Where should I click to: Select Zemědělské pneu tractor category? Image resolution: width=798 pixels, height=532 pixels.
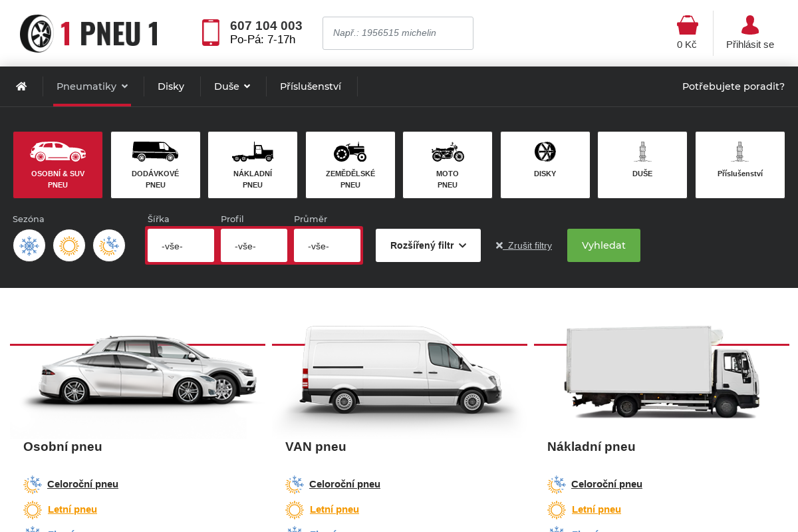(x=350, y=165)
